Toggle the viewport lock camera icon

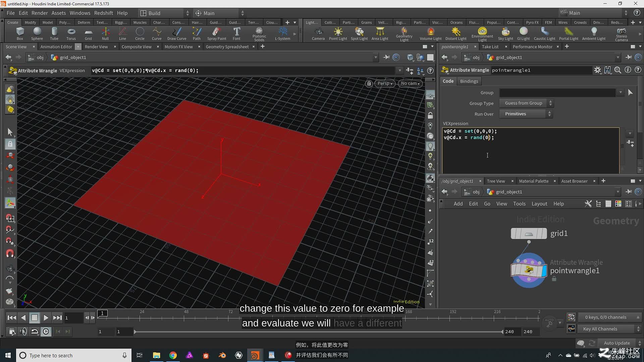point(369,83)
